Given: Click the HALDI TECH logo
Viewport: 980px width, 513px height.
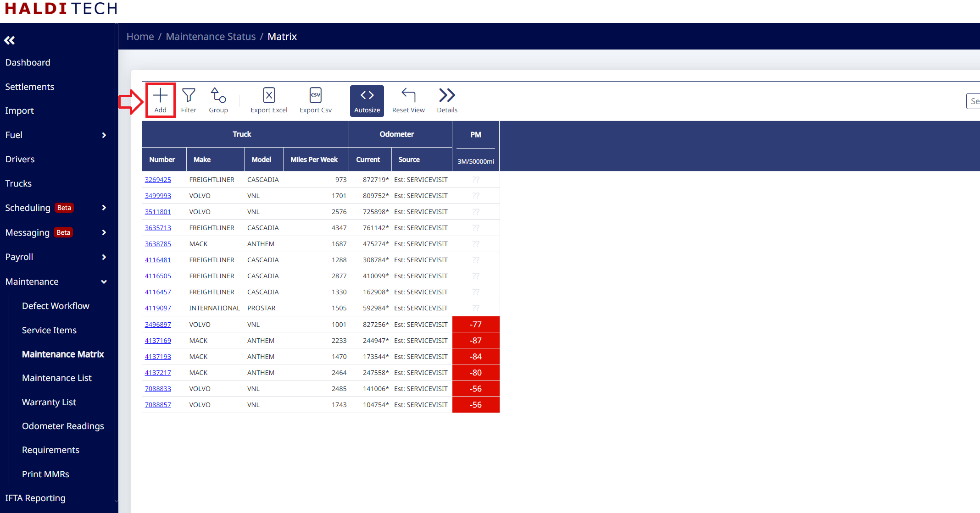Looking at the screenshot, I should [61, 8].
